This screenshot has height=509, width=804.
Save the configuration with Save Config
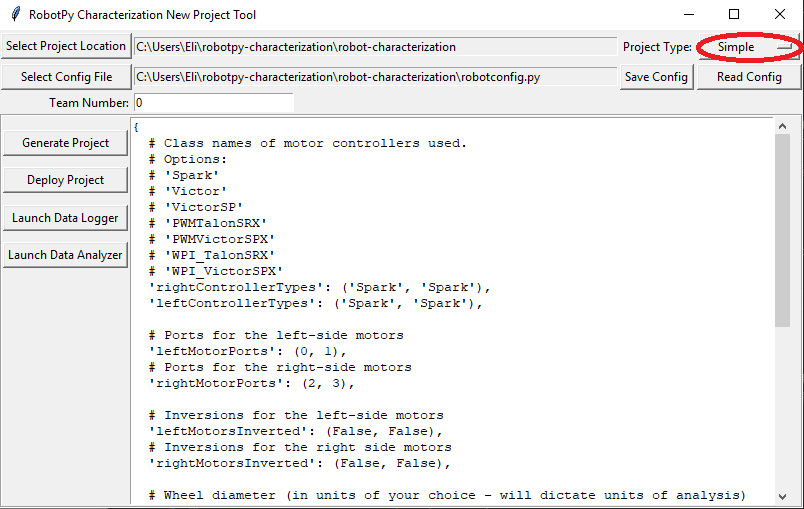pos(656,77)
